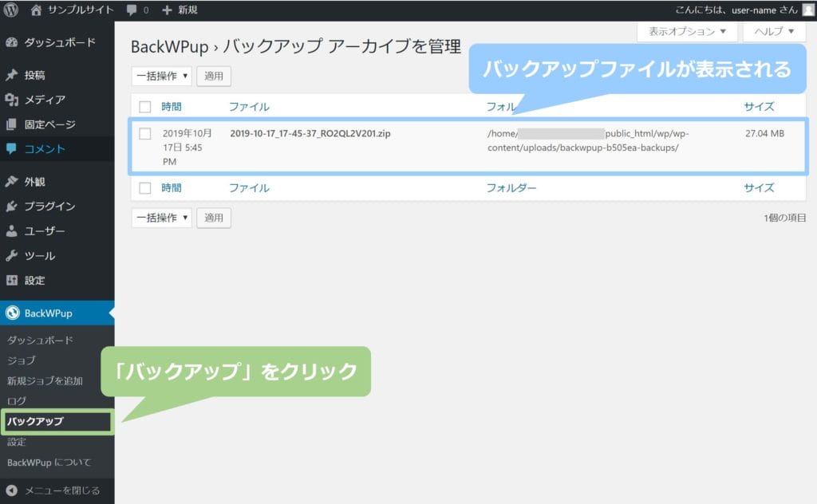Viewport: 817px width, 504px height.
Task: Click the WordPress logo icon in admin bar
Action: pos(11,10)
